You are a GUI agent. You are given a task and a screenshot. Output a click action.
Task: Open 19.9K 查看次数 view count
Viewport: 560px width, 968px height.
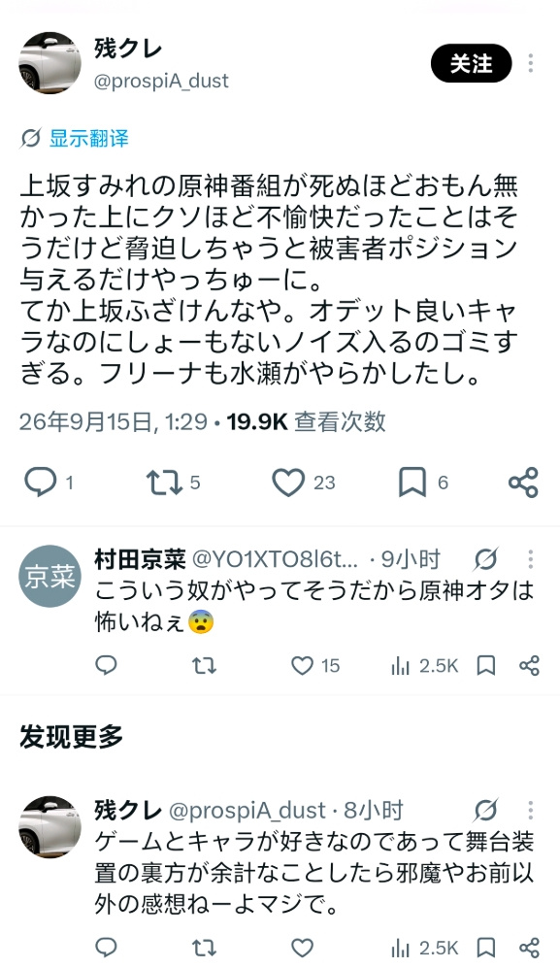click(307, 421)
